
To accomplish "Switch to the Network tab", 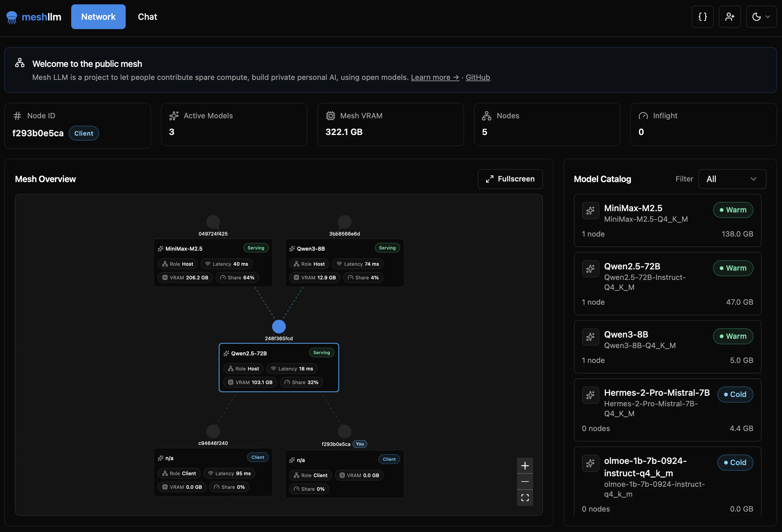I will [x=98, y=17].
